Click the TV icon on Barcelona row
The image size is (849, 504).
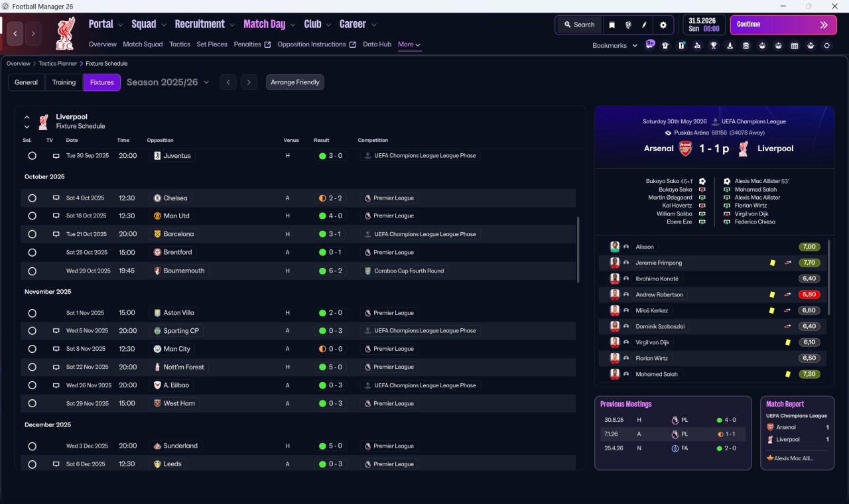[56, 234]
